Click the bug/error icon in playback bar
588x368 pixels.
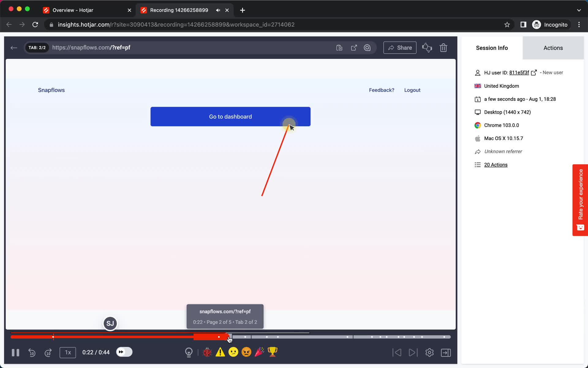point(207,352)
